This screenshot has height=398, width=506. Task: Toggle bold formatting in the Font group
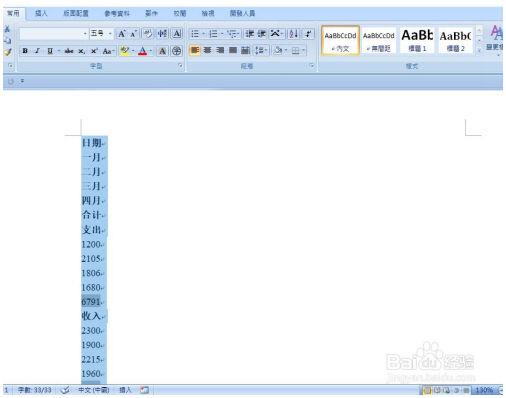point(25,51)
